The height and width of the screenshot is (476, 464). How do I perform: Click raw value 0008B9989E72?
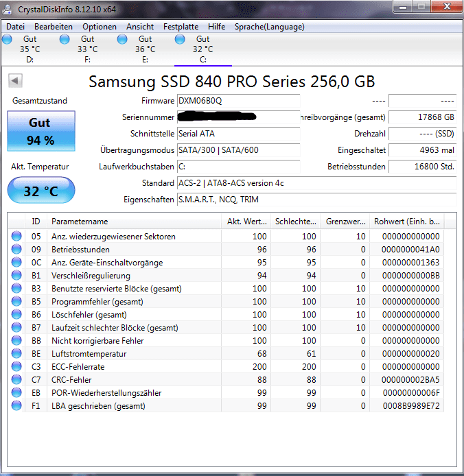click(x=411, y=406)
